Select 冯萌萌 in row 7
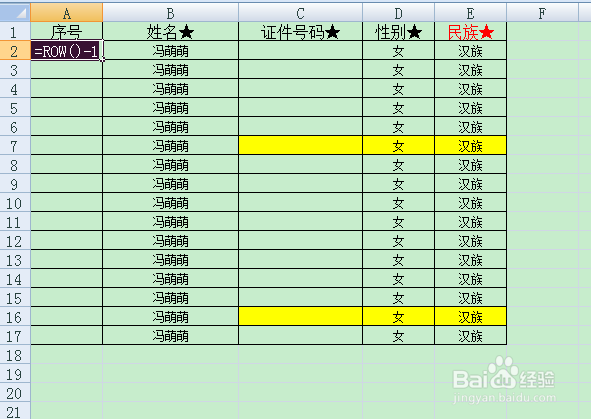 170,145
